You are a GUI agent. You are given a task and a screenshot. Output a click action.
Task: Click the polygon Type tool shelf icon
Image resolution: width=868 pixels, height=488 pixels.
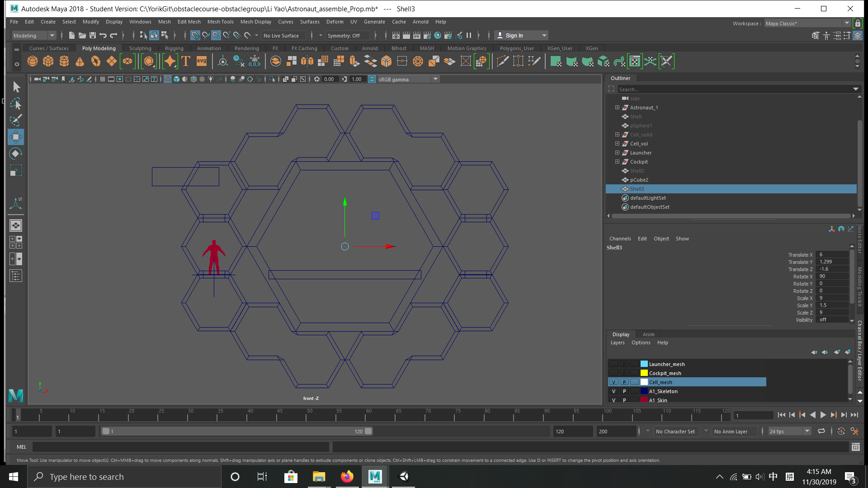coord(186,61)
